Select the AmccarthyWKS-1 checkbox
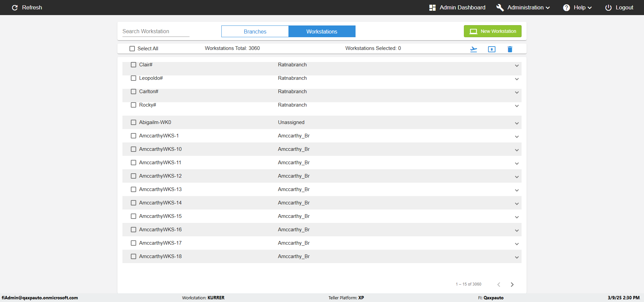This screenshot has width=644, height=302. (133, 136)
